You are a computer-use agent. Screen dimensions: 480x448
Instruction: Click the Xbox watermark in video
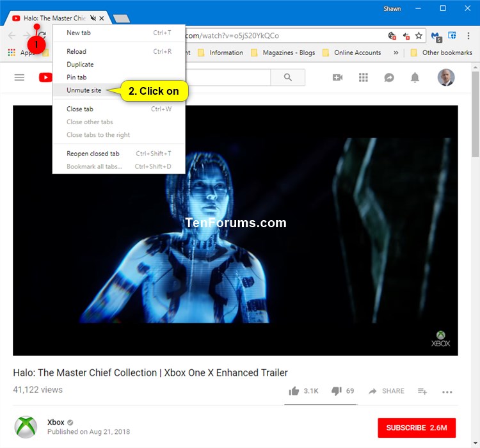tap(440, 339)
